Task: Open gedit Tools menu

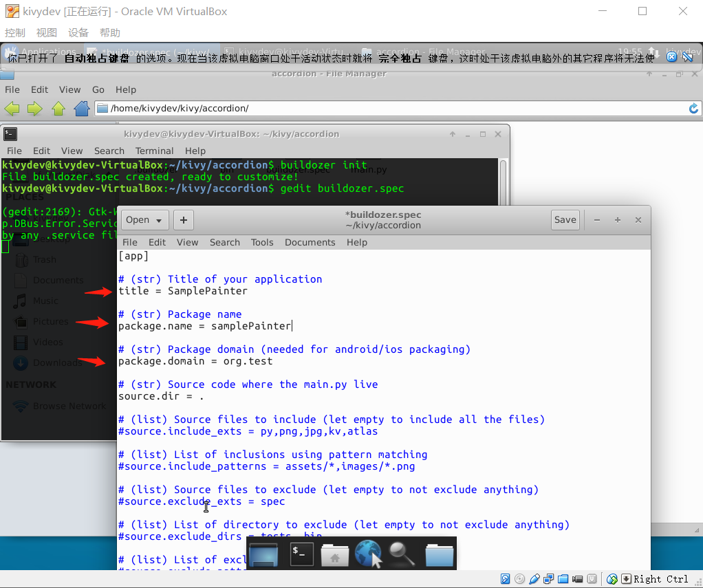Action: (262, 243)
